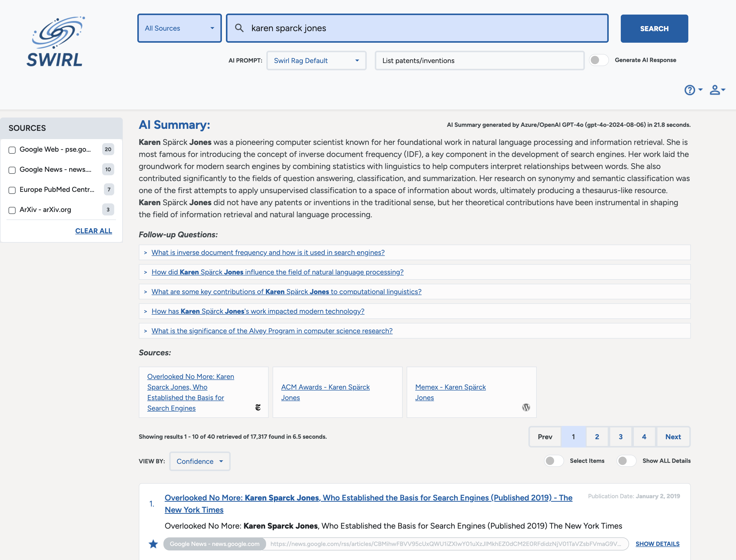This screenshot has height=560, width=736.
Task: Check the ArXiv source checkbox
Action: 12,210
